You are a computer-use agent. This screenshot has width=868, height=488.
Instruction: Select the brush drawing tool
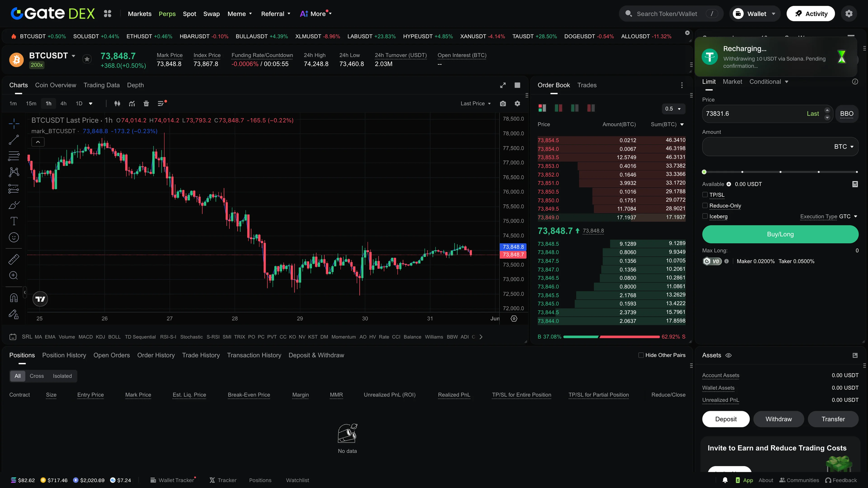click(14, 205)
